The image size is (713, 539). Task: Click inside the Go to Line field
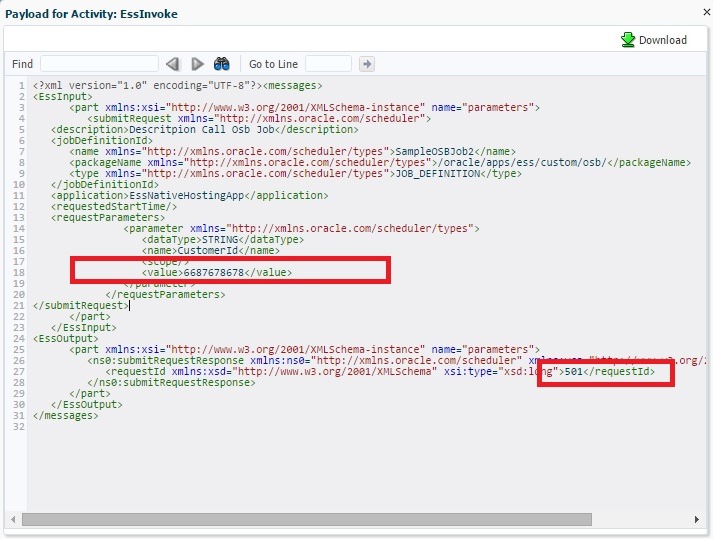pos(328,64)
